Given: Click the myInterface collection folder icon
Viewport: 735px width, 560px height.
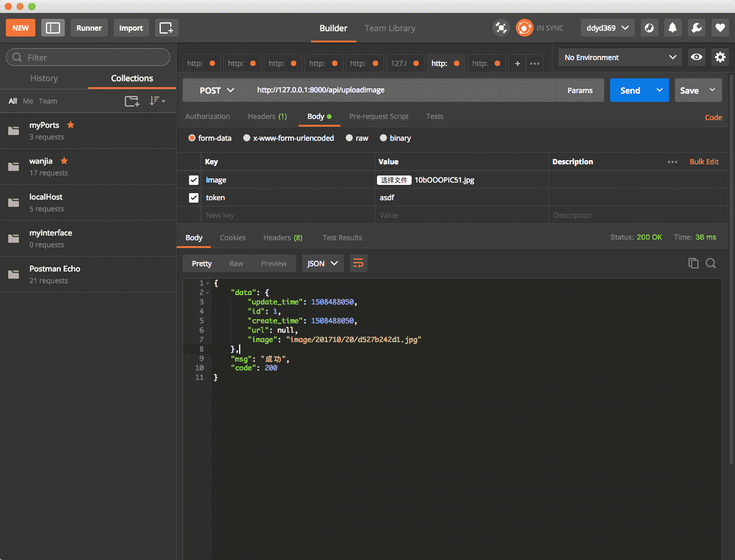Looking at the screenshot, I should point(14,238).
